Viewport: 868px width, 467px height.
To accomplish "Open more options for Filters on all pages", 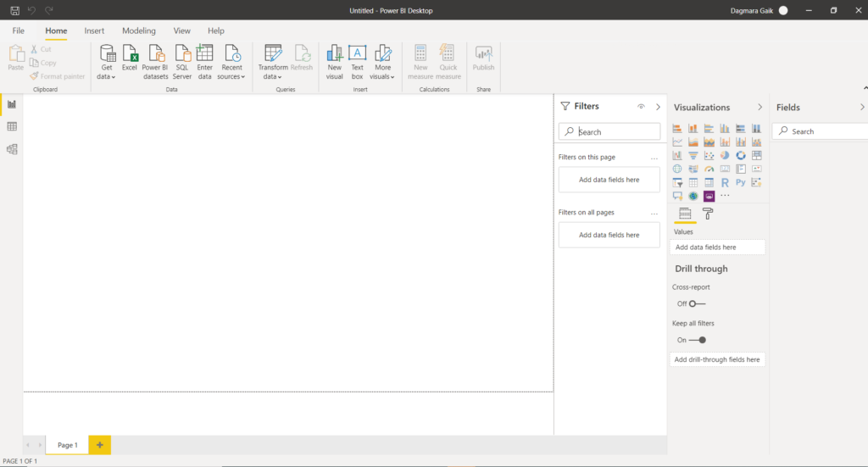I will pos(654,213).
